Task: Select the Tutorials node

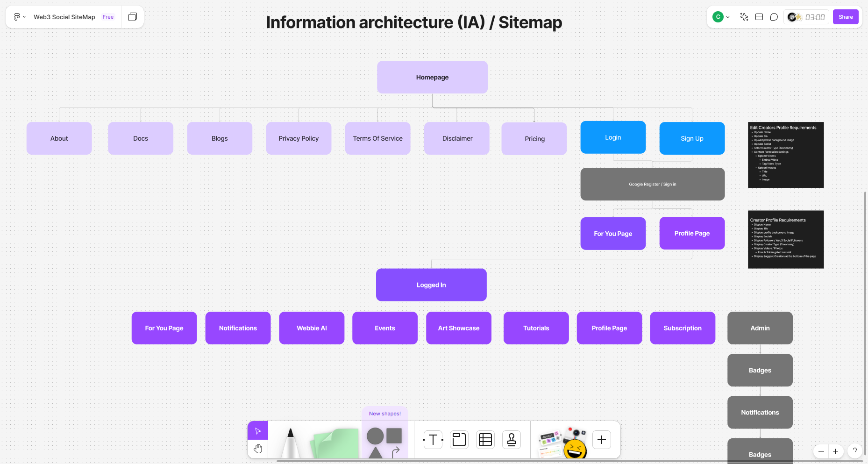Action: point(536,328)
